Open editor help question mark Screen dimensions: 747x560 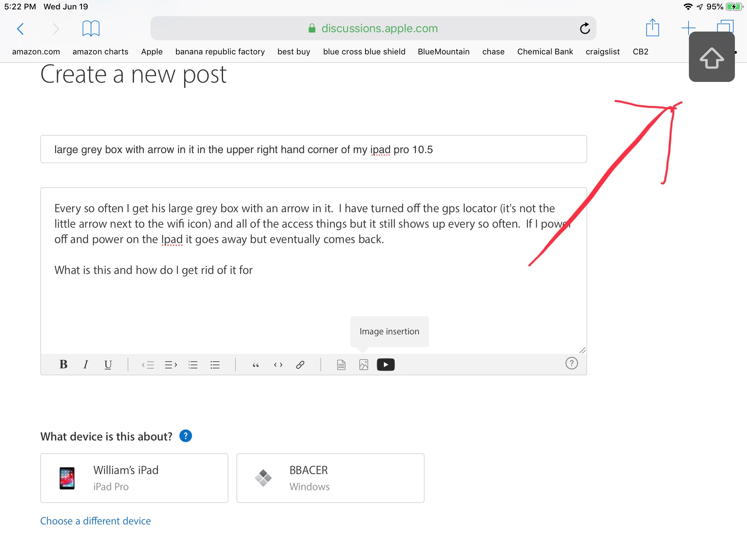click(571, 364)
